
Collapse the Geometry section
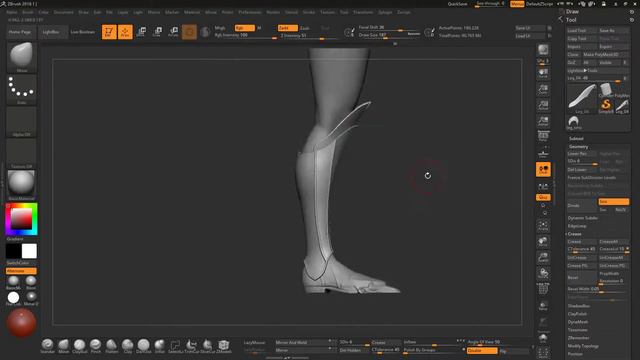[x=578, y=147]
